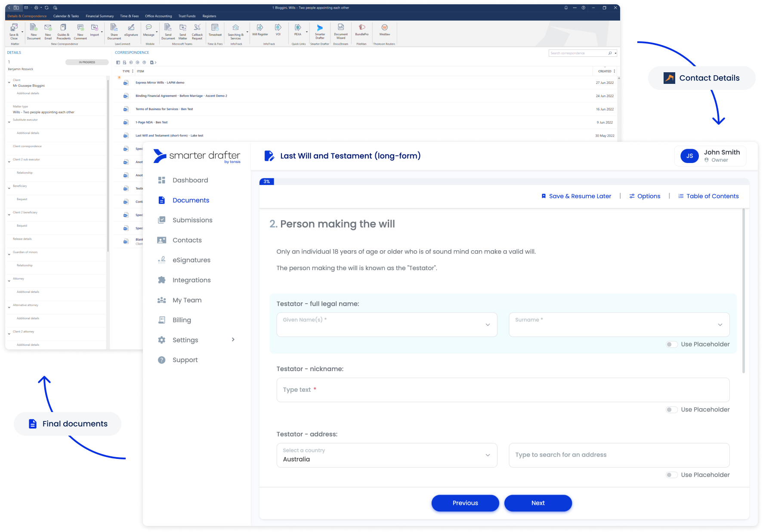
Task: Turn on Use Placeholder for testator address
Action: 671,475
